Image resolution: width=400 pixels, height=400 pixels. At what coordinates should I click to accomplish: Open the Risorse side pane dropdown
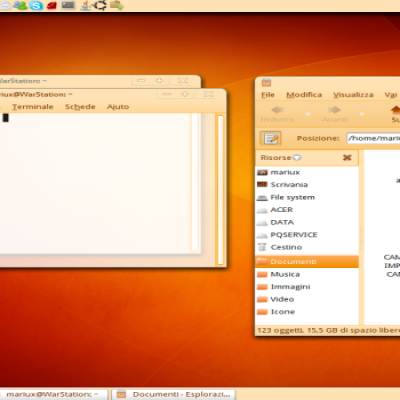pyautogui.click(x=297, y=158)
